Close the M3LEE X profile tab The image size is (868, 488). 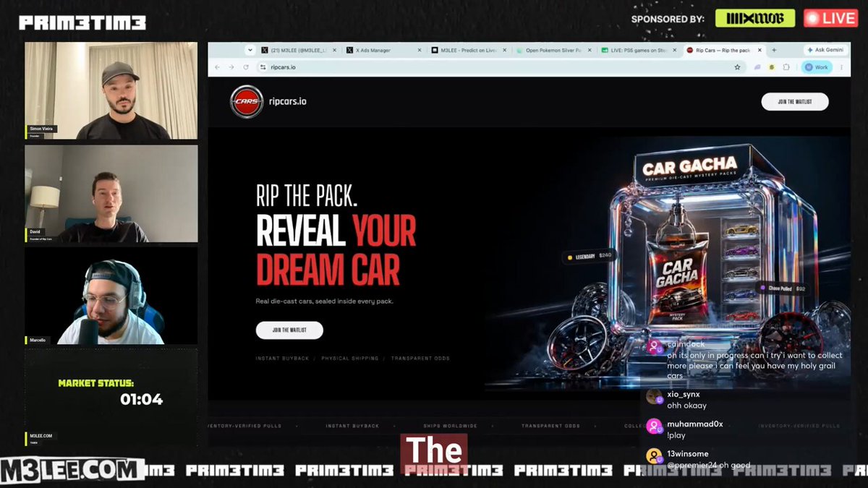coord(334,51)
